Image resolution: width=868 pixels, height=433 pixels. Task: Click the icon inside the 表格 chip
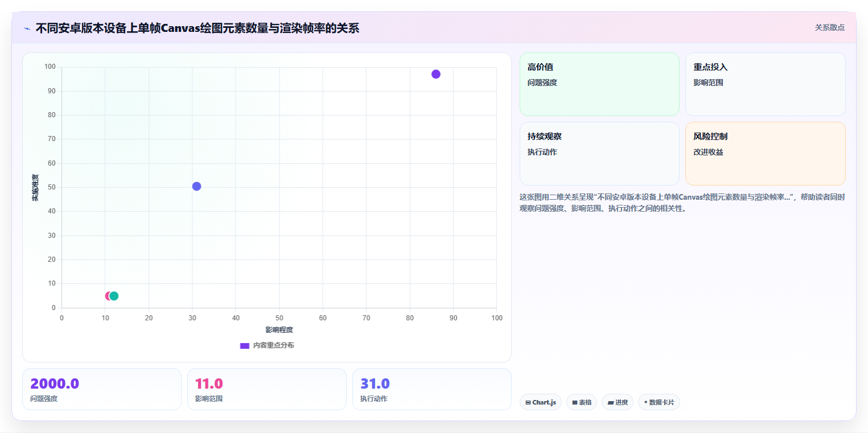[575, 403]
